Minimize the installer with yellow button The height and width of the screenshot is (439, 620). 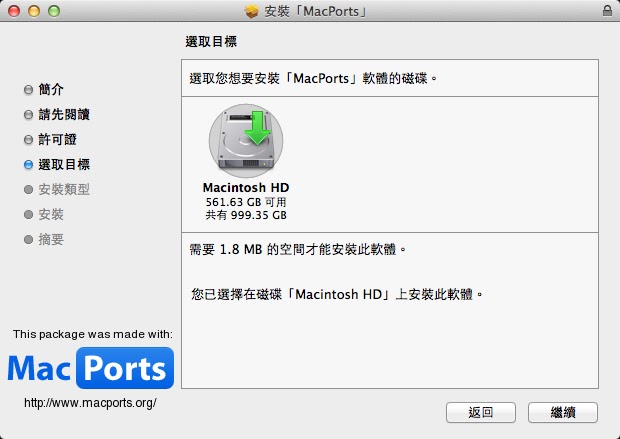[x=34, y=11]
